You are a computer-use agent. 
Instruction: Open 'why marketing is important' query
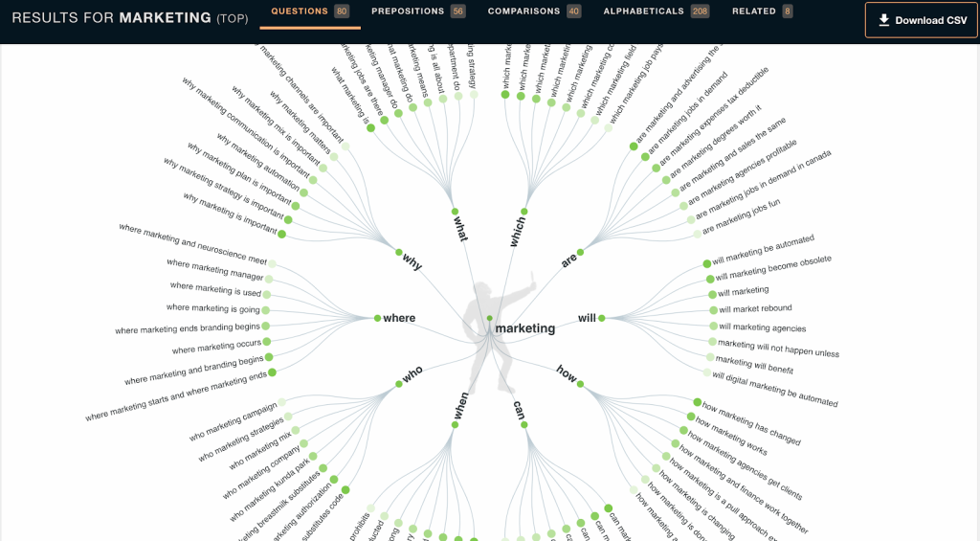[x=230, y=214]
